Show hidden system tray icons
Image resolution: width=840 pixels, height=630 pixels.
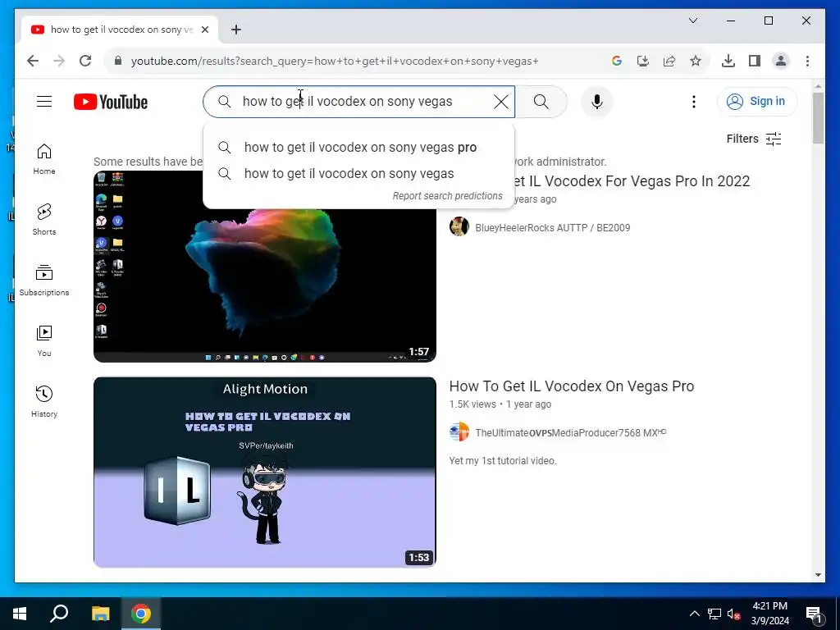click(694, 614)
